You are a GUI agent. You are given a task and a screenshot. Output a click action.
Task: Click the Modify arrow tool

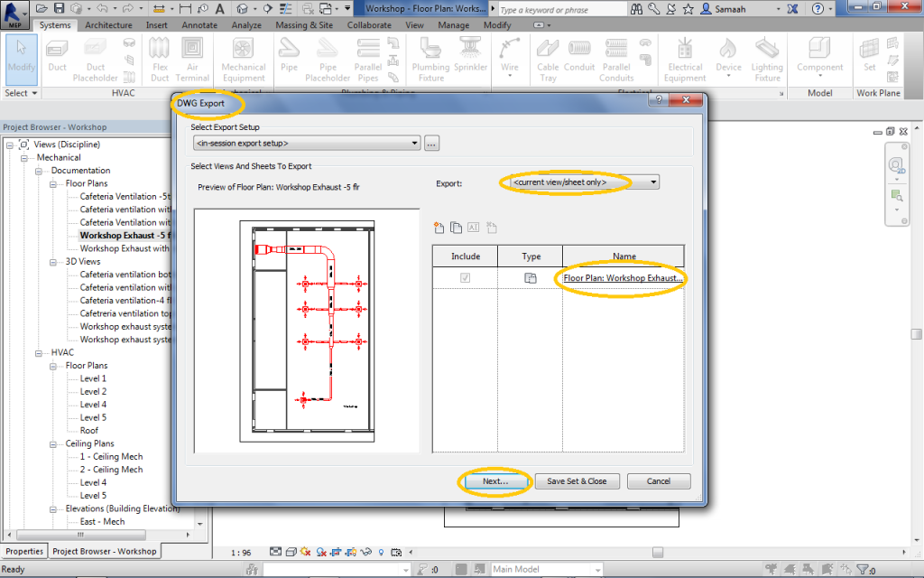[x=22, y=59]
